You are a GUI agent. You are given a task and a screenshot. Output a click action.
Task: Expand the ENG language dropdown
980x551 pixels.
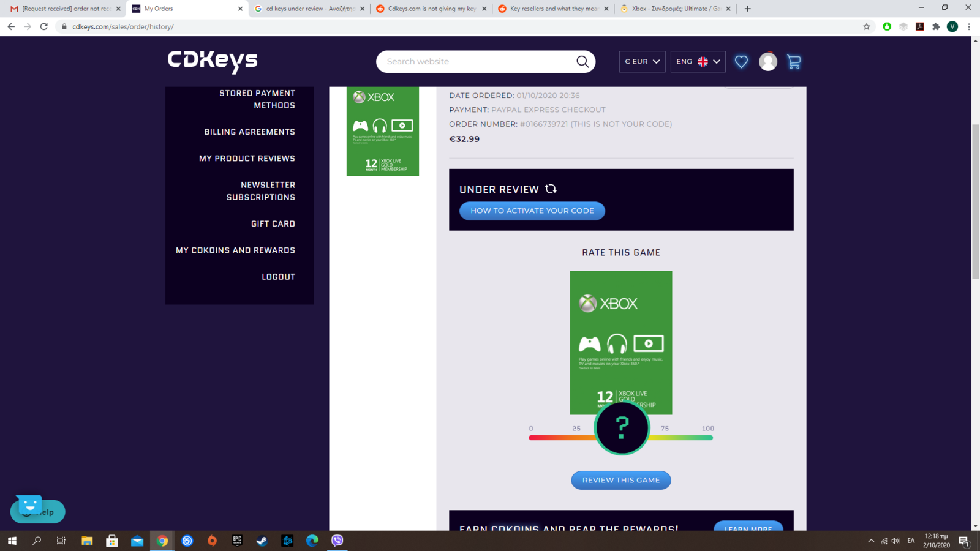pos(698,61)
